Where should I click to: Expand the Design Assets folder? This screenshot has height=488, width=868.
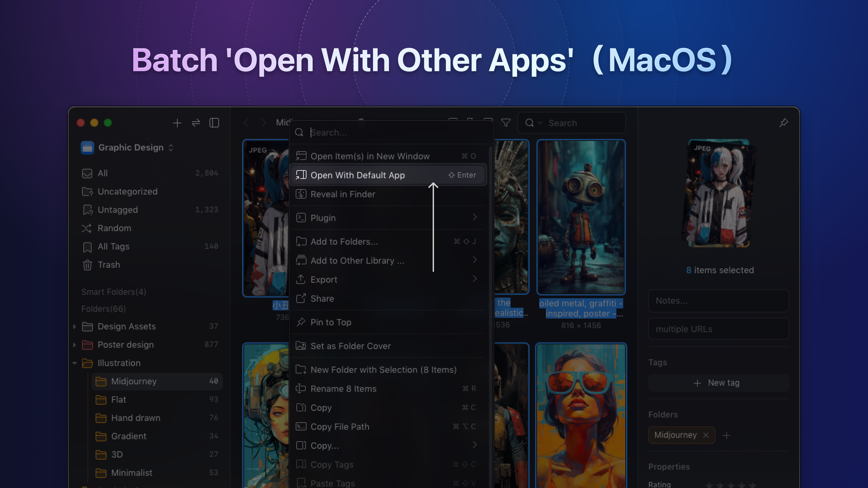[x=75, y=326]
